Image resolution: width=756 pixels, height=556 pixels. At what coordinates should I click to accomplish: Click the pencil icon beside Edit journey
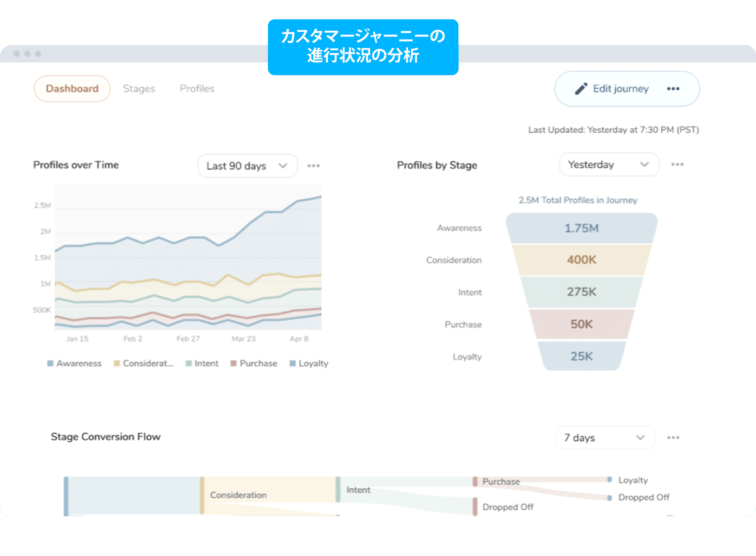581,89
